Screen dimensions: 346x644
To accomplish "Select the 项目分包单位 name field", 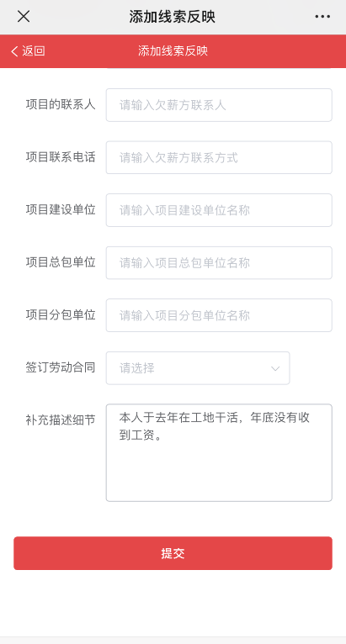I will click(x=219, y=315).
